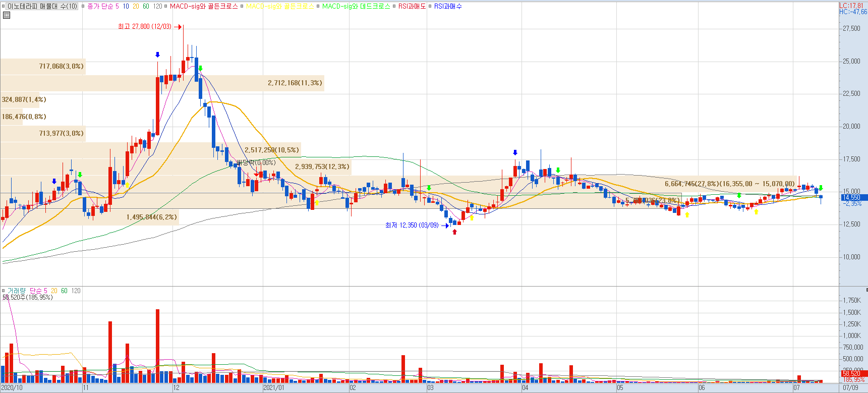Click the tallest red volume bar in early December
Viewport: 868px width, 393px height.
tap(158, 347)
